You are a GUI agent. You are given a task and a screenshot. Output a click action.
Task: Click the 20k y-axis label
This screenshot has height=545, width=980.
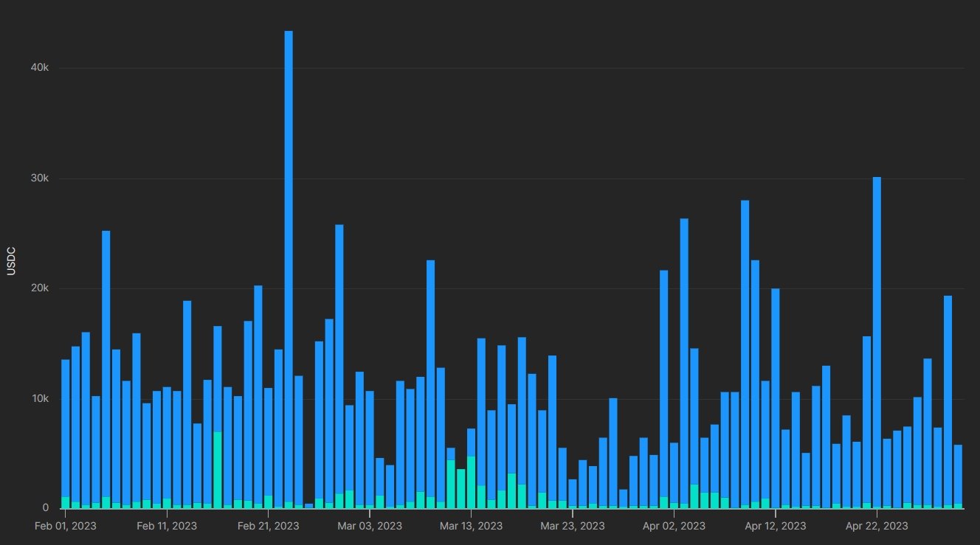click(x=39, y=288)
